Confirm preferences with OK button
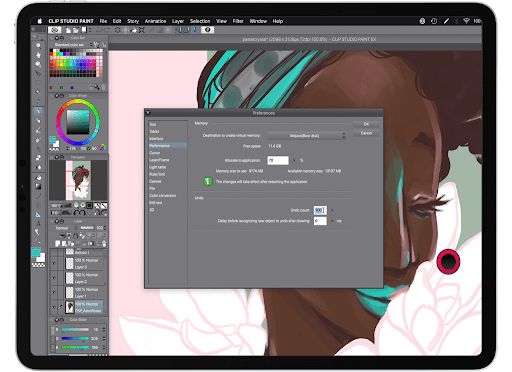The image size is (512, 372). point(366,124)
